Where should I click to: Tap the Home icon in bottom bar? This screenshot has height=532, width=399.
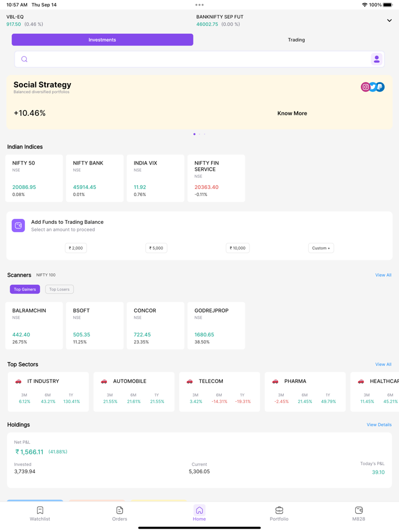[199, 510]
